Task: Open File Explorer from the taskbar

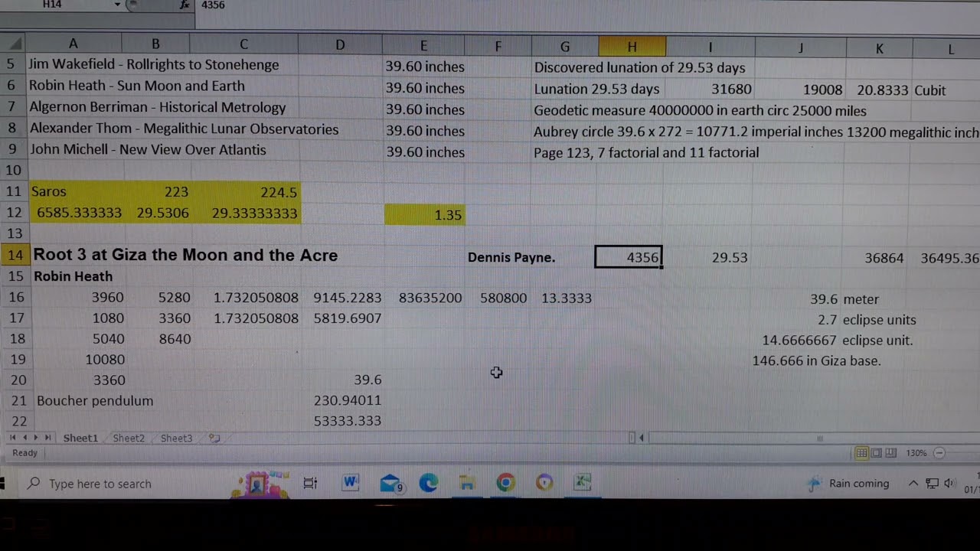Action: coord(467,483)
